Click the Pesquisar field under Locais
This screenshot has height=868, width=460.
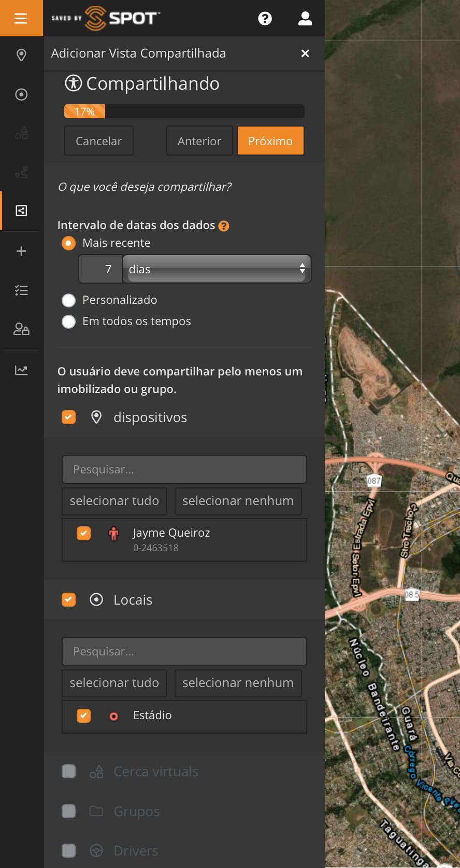[184, 652]
